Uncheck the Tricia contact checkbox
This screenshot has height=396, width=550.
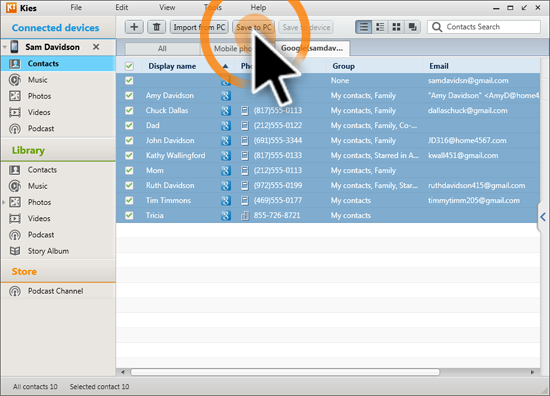(x=129, y=215)
